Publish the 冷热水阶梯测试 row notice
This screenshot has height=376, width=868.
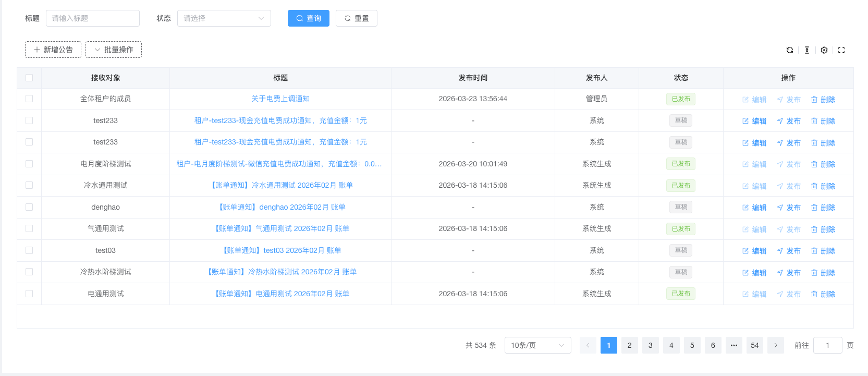click(789, 273)
